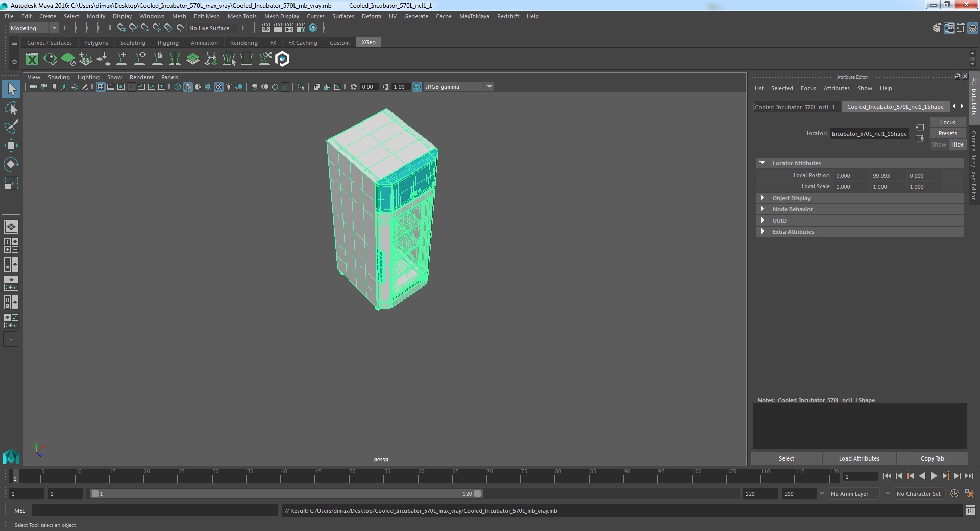
Task: Toggle viewport grid display
Action: [x=101, y=87]
